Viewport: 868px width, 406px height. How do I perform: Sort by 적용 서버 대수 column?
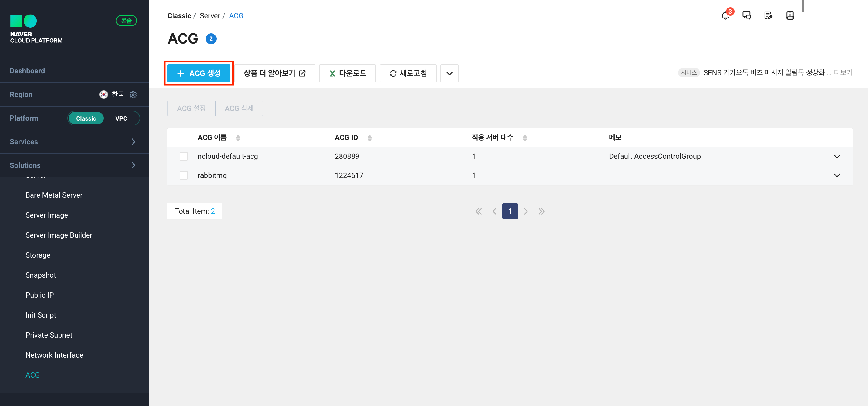[x=524, y=138]
